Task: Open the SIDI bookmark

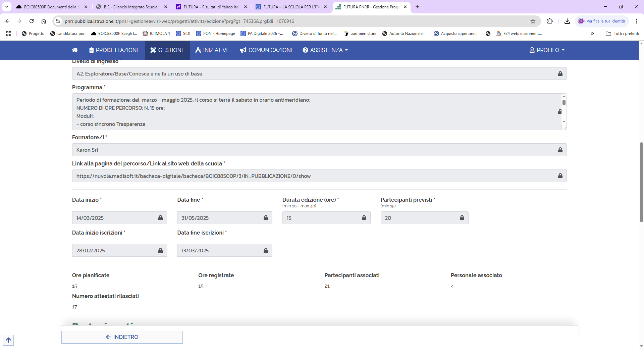Action: click(x=183, y=34)
